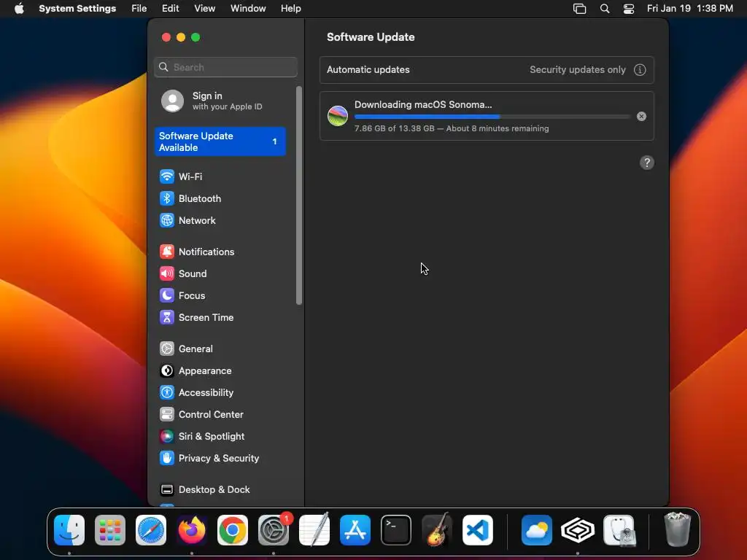747x560 pixels.
Task: Open App Store from the Dock
Action: 355,530
